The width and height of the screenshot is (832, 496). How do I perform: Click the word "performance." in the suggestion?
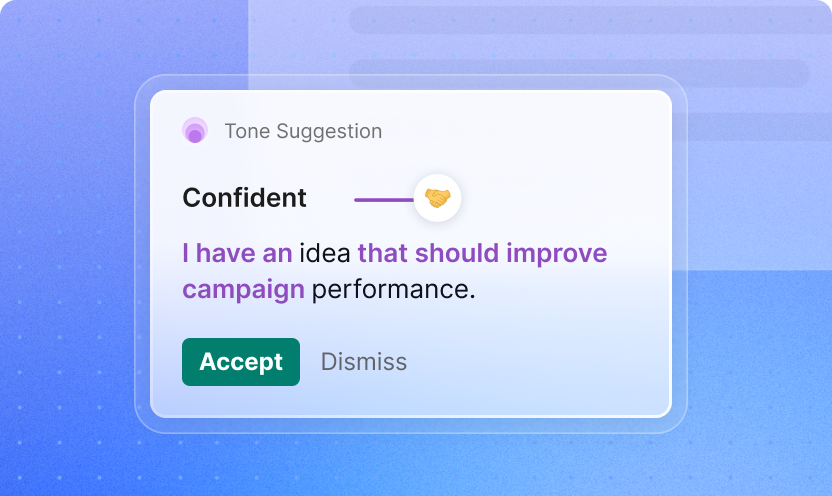coord(394,291)
